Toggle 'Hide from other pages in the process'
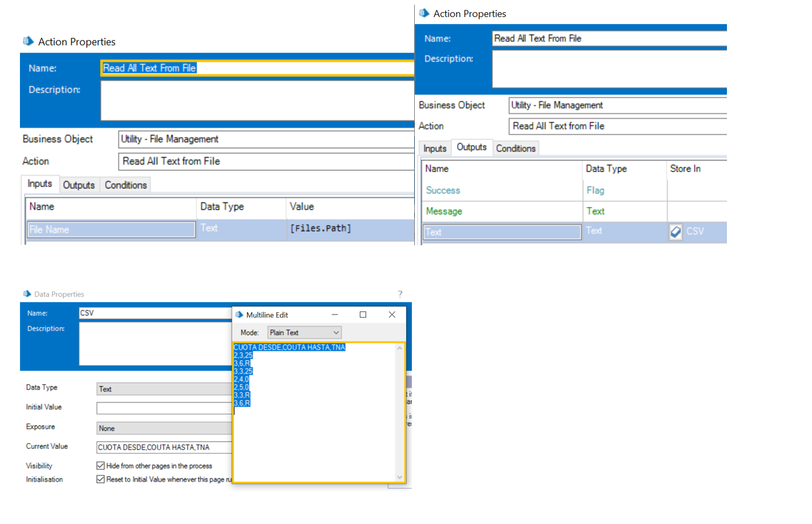 (100, 465)
